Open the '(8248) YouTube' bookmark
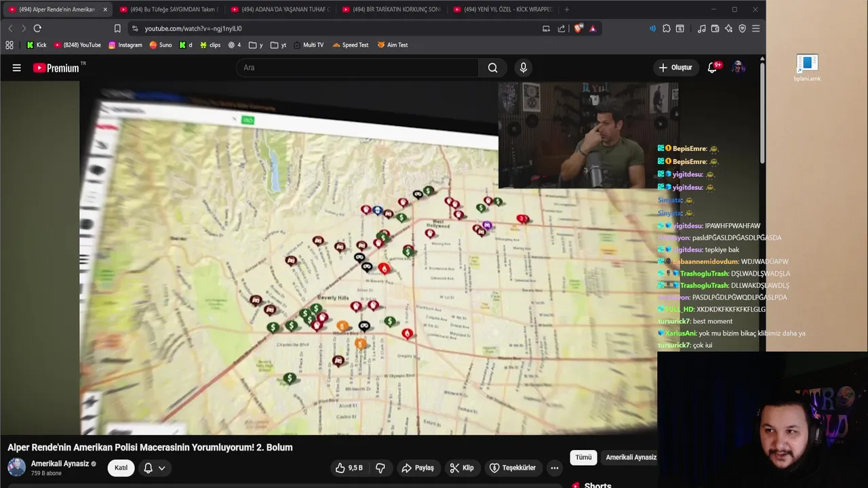The height and width of the screenshot is (488, 868). point(77,45)
